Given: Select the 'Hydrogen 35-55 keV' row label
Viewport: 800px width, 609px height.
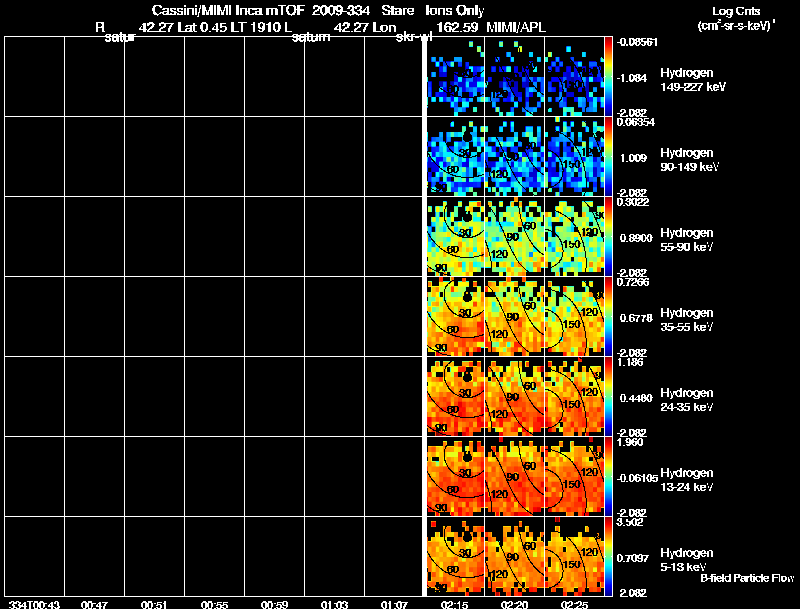Looking at the screenshot, I should (x=687, y=320).
